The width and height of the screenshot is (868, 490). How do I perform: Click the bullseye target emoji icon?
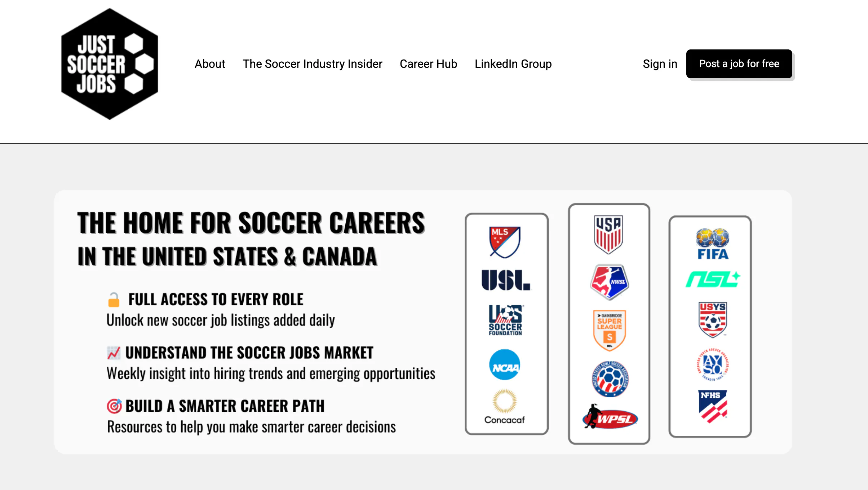[114, 406]
